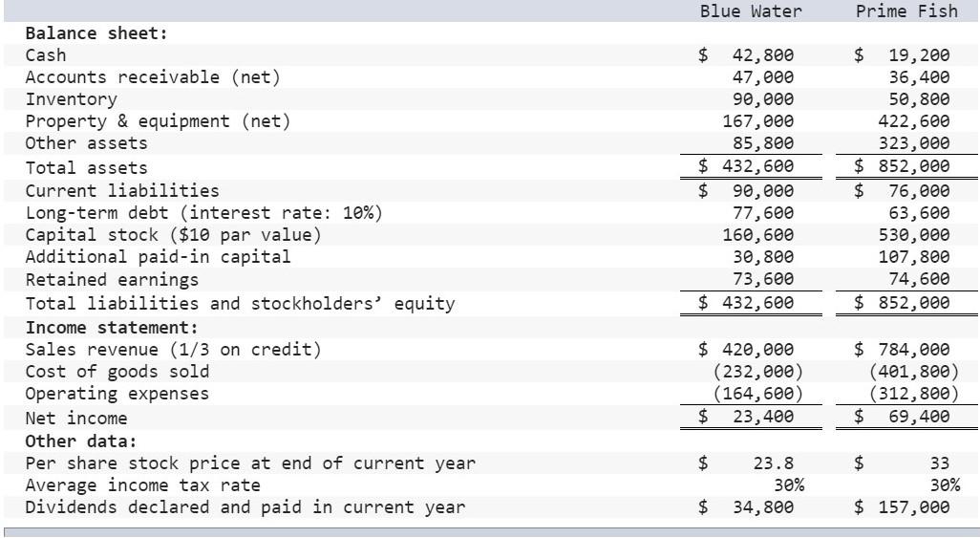Select Blue Water cash value 42,800
980x538 pixels.
pos(763,55)
